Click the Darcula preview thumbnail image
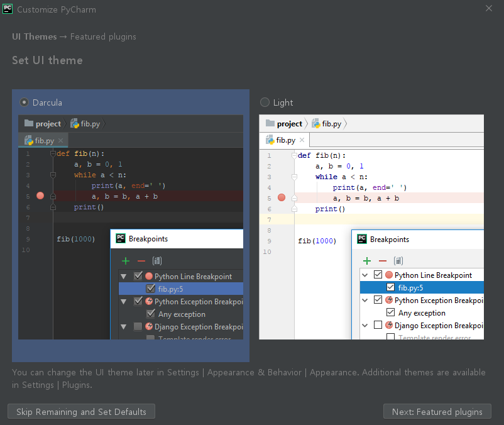 131,227
